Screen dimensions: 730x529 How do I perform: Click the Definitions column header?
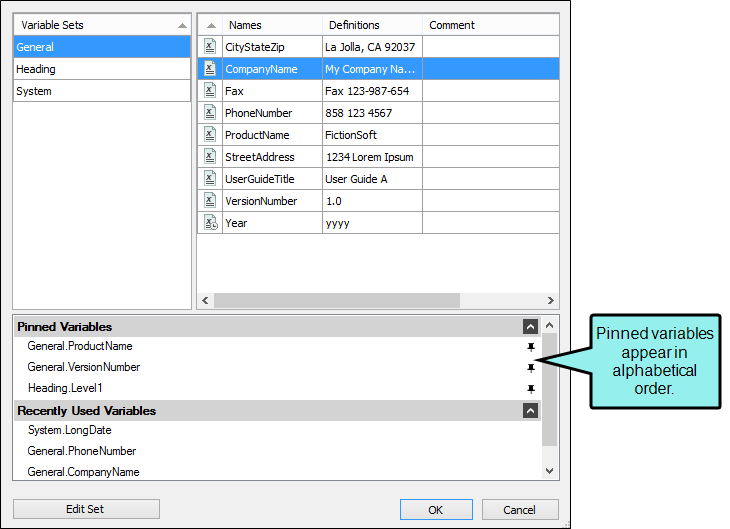click(372, 25)
